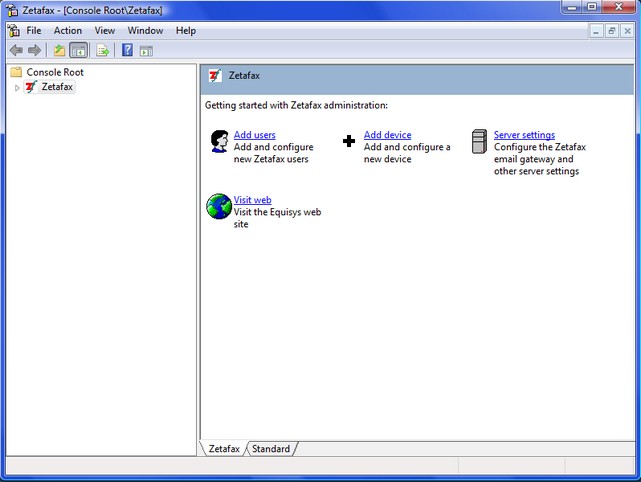Open the Server settings link
This screenshot has width=641, height=482.
(524, 135)
